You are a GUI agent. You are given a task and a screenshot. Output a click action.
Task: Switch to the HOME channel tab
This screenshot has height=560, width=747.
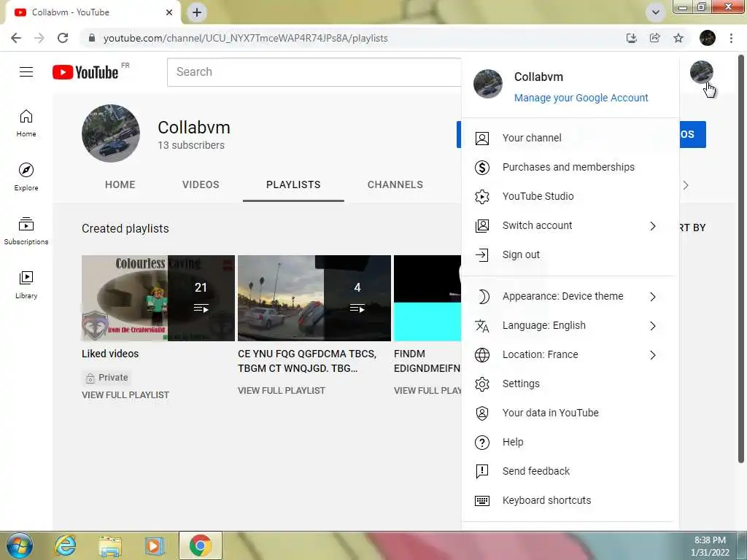tap(120, 184)
